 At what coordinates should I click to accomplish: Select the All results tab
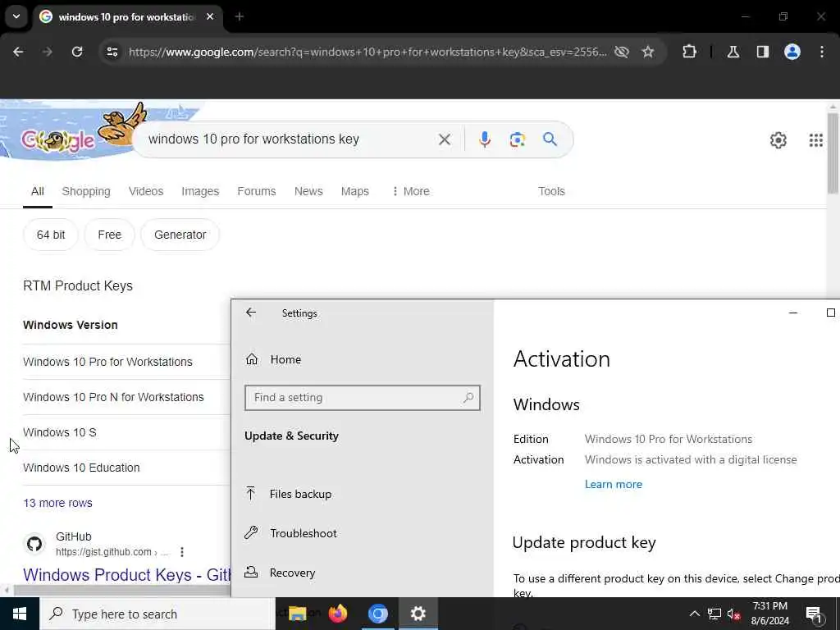point(38,191)
